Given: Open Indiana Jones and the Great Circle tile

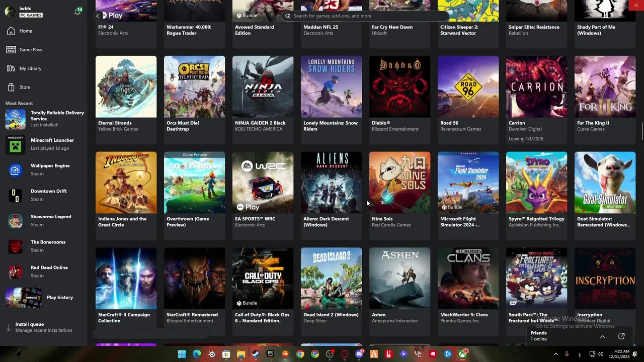Looking at the screenshot, I should 126,195.
